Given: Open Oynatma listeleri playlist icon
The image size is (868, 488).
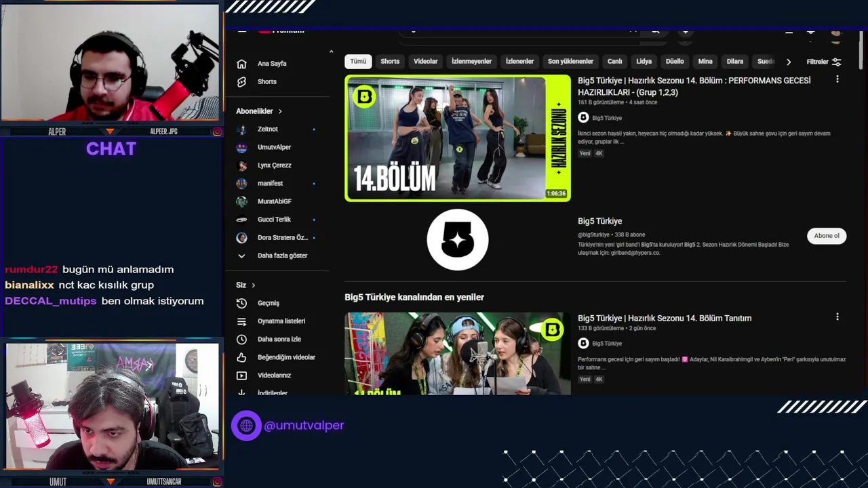Looking at the screenshot, I should (x=241, y=321).
